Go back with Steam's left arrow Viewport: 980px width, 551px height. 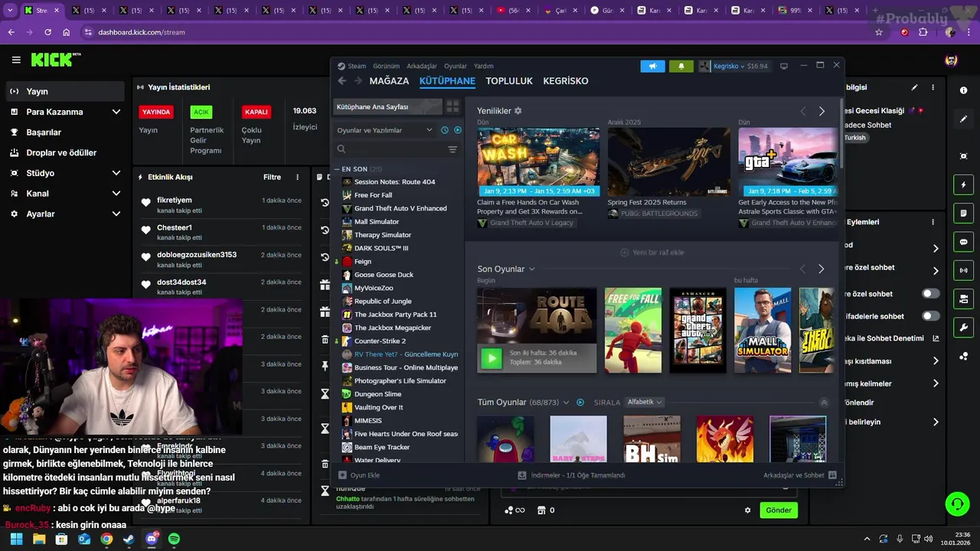tap(342, 81)
